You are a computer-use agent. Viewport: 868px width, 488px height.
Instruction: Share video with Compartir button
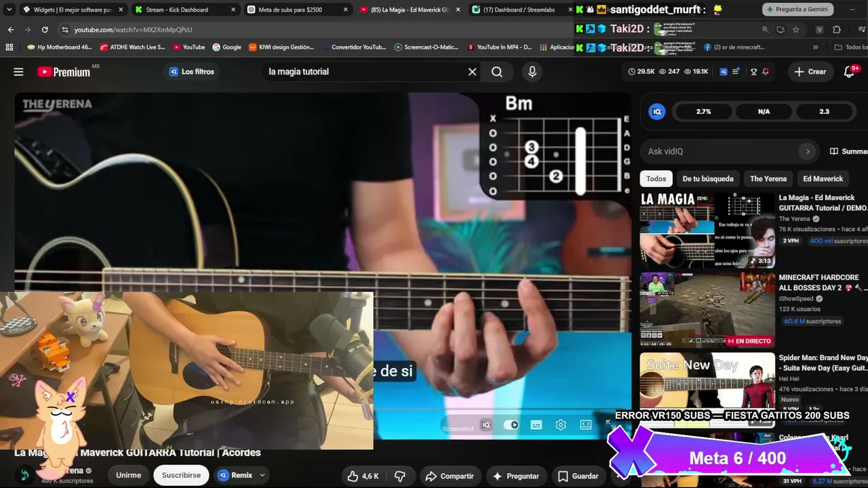coord(450,476)
